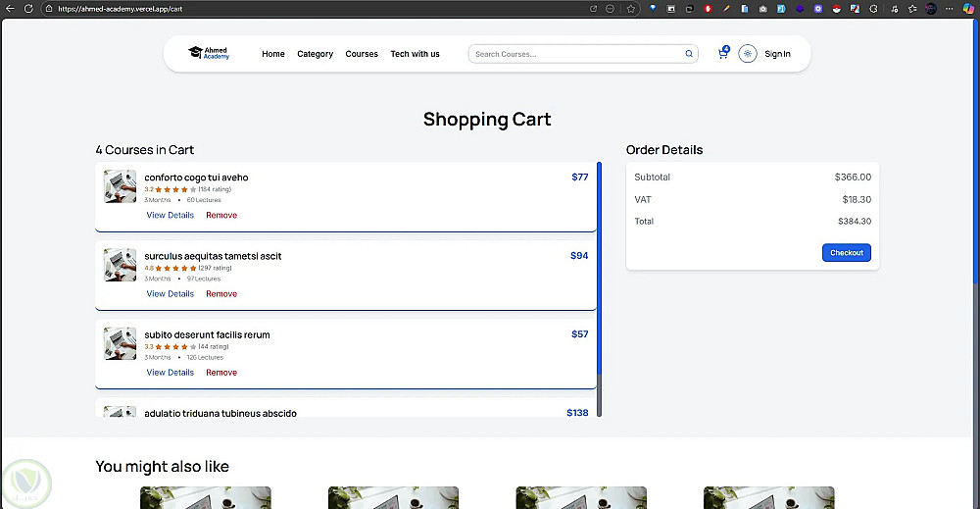View Details of surculus aequitas tametsi ascit
This screenshot has width=980, height=509.
[171, 293]
